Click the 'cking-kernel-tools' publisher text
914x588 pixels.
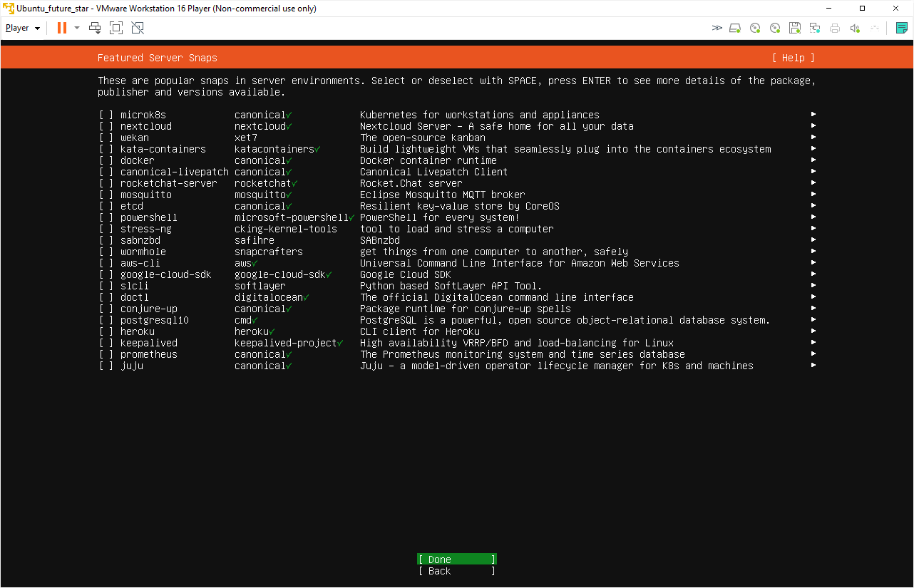[286, 229]
